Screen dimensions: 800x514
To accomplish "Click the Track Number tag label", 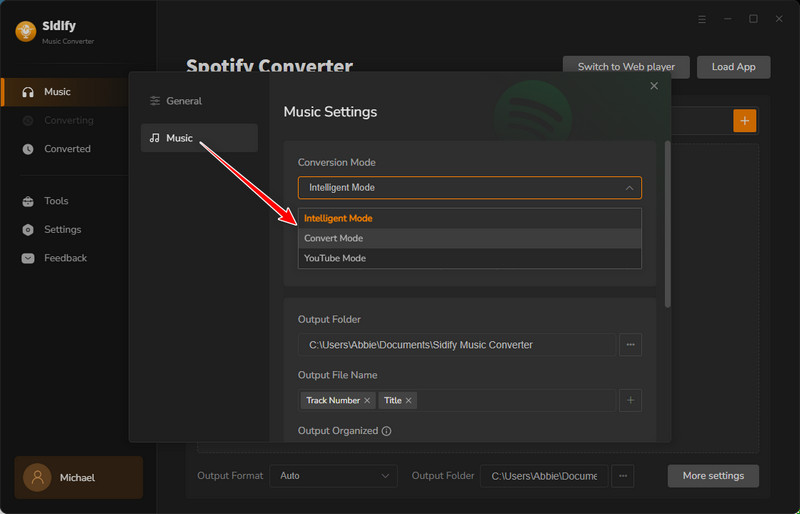I will pyautogui.click(x=333, y=401).
